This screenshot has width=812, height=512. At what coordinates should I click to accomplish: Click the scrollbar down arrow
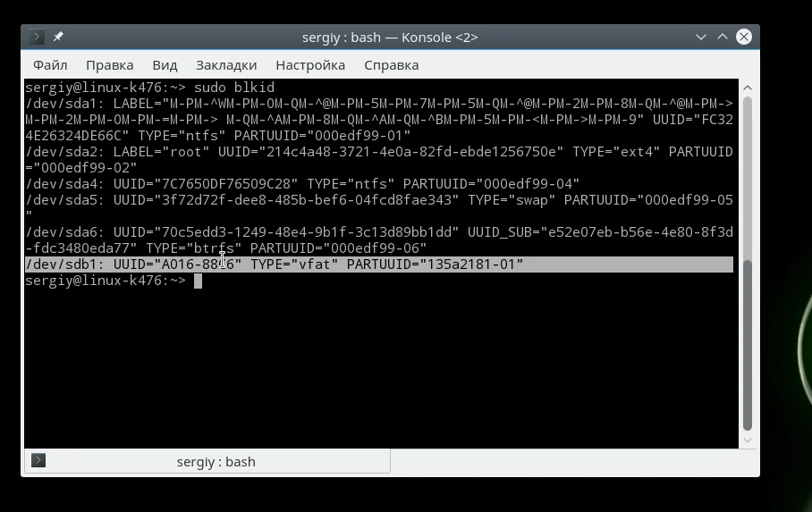pos(748,440)
